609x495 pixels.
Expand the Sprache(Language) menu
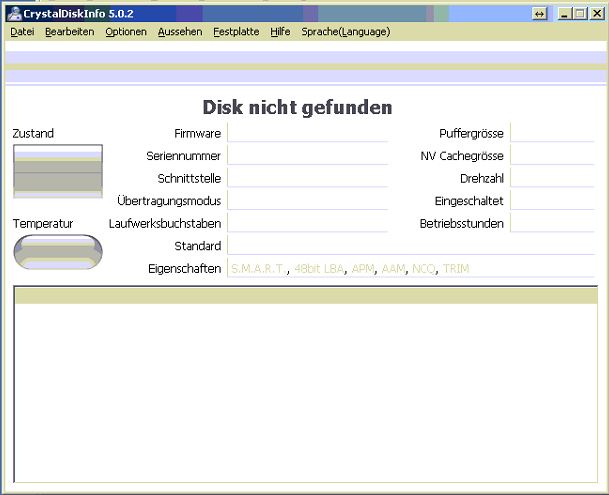tap(346, 32)
